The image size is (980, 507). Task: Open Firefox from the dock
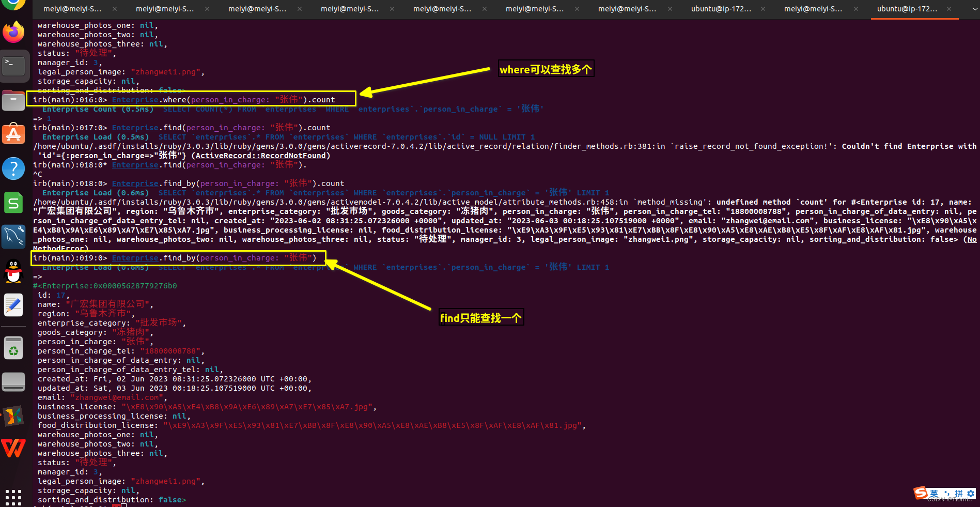tap(13, 32)
